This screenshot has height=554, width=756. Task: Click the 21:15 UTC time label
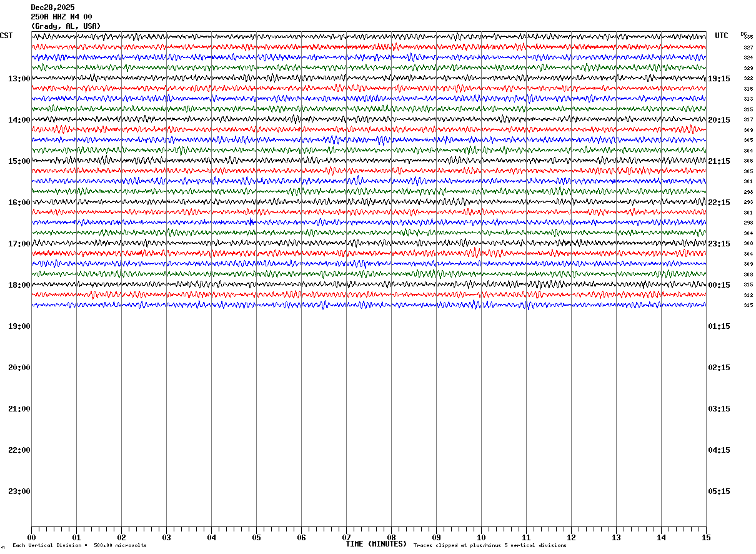[719, 161]
